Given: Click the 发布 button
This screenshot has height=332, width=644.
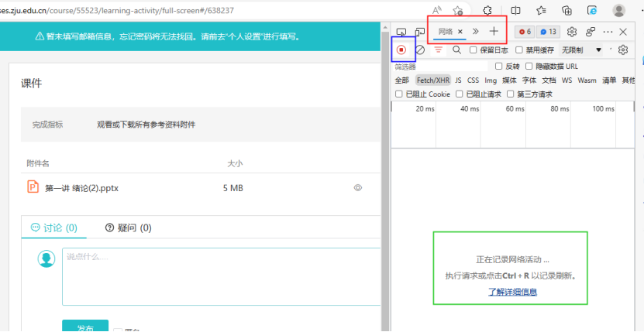Looking at the screenshot, I should [85, 327].
